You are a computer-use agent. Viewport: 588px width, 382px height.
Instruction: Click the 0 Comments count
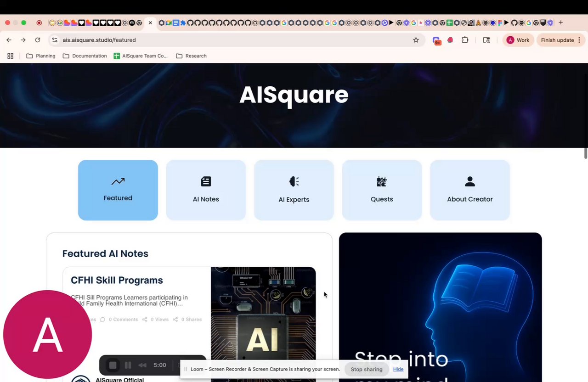[x=123, y=320]
